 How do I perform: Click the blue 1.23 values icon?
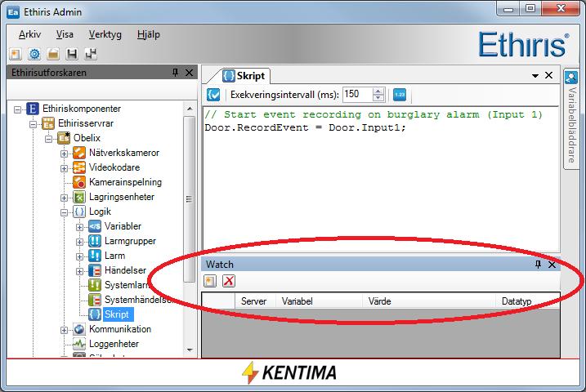(x=400, y=95)
